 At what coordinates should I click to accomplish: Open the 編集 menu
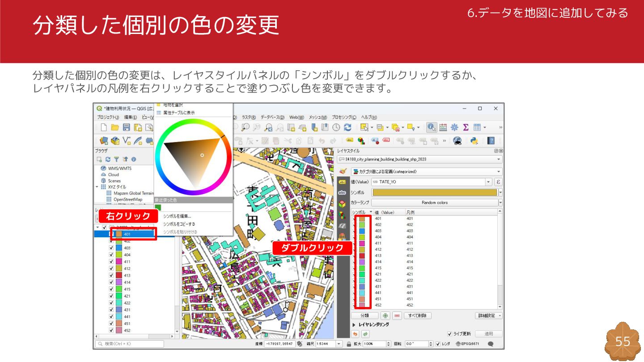pos(131,117)
